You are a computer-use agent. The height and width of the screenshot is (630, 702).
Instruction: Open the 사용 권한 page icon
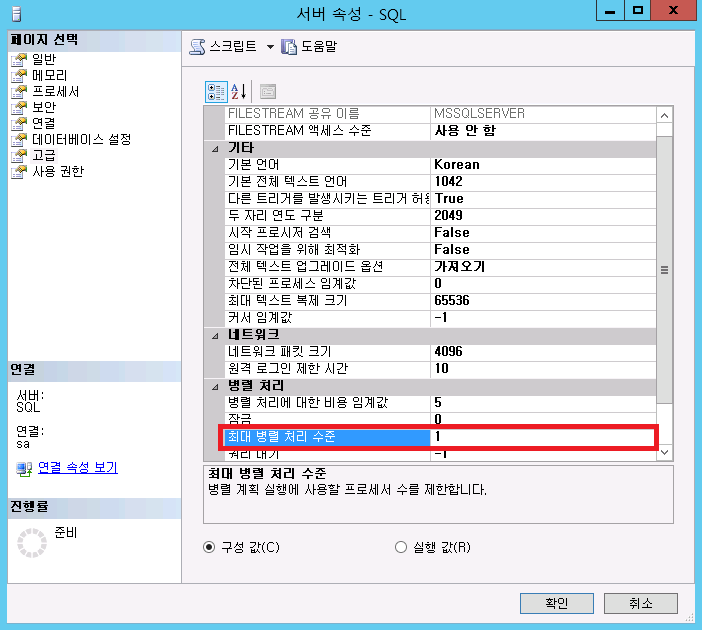click(x=19, y=171)
